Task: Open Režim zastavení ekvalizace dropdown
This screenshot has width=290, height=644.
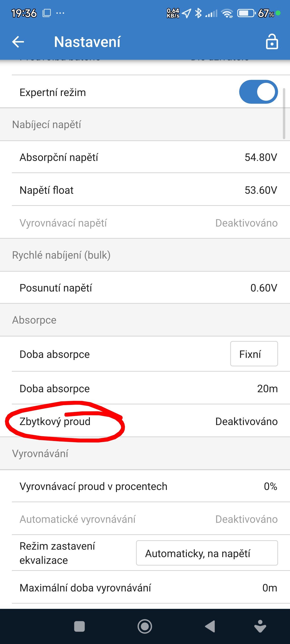Action: click(x=207, y=553)
